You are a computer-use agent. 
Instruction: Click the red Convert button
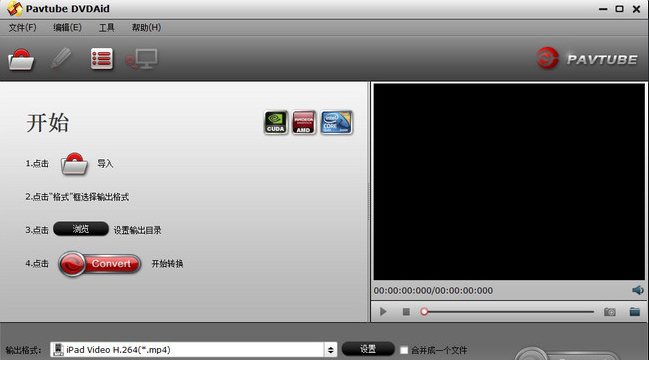(x=99, y=264)
